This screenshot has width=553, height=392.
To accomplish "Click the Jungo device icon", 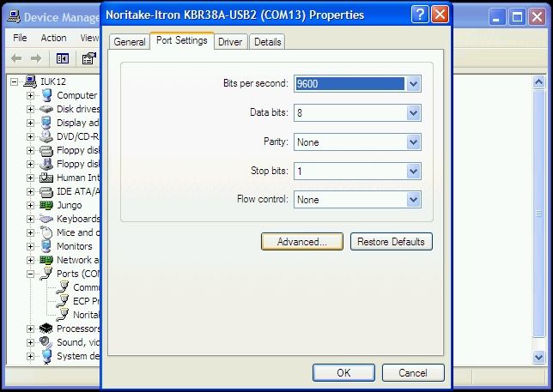I will pyautogui.click(x=46, y=205).
